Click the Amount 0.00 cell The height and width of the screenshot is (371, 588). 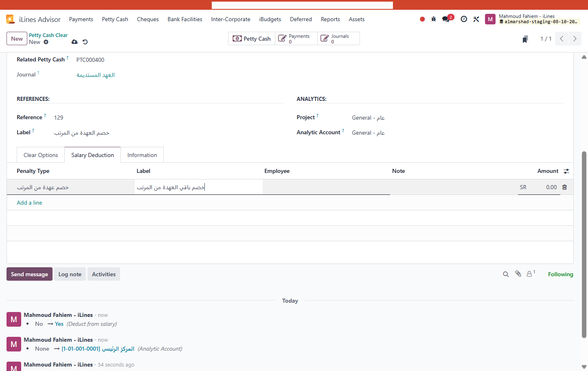pyautogui.click(x=538, y=187)
